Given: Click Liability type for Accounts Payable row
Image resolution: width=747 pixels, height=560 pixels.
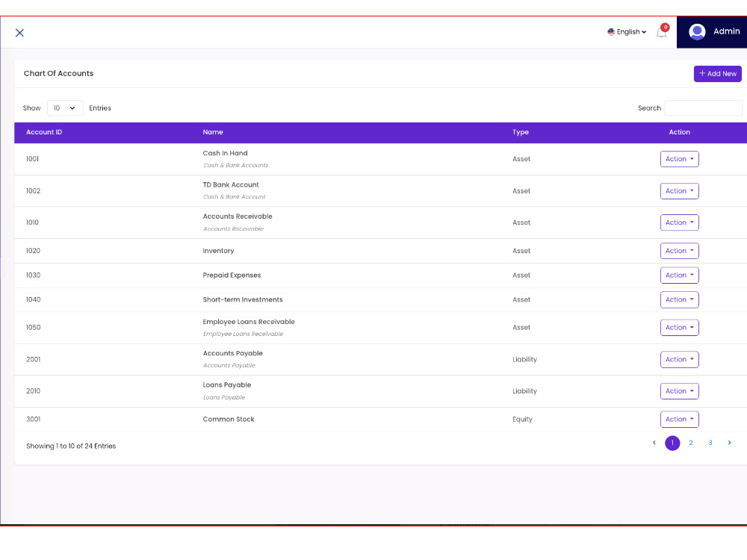Looking at the screenshot, I should point(524,360).
